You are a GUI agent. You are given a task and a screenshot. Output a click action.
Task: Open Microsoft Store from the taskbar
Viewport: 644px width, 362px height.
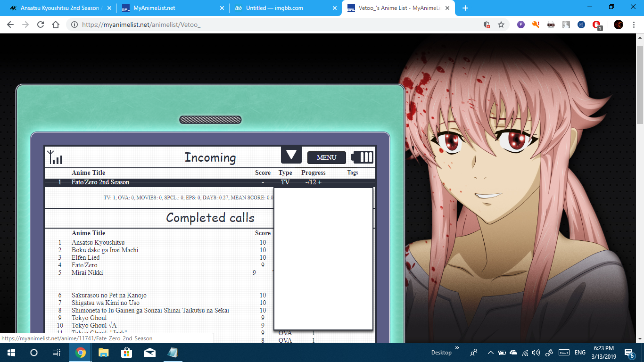(126, 353)
